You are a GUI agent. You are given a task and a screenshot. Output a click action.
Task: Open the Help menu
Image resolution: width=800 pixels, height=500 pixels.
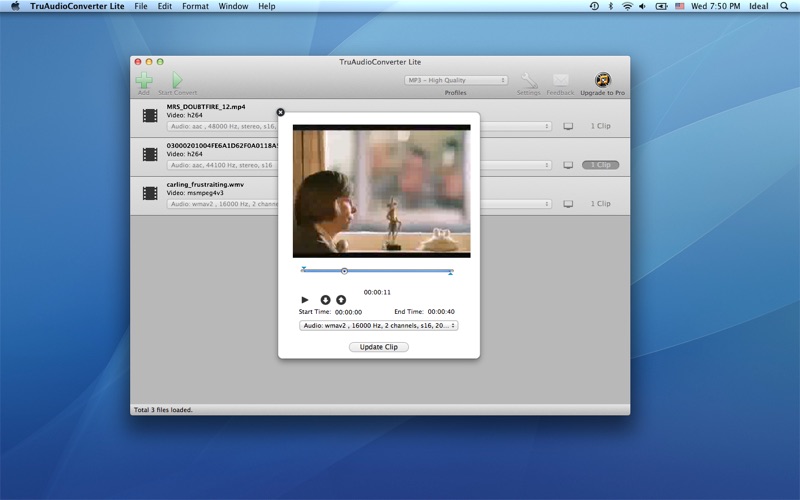(x=266, y=6)
